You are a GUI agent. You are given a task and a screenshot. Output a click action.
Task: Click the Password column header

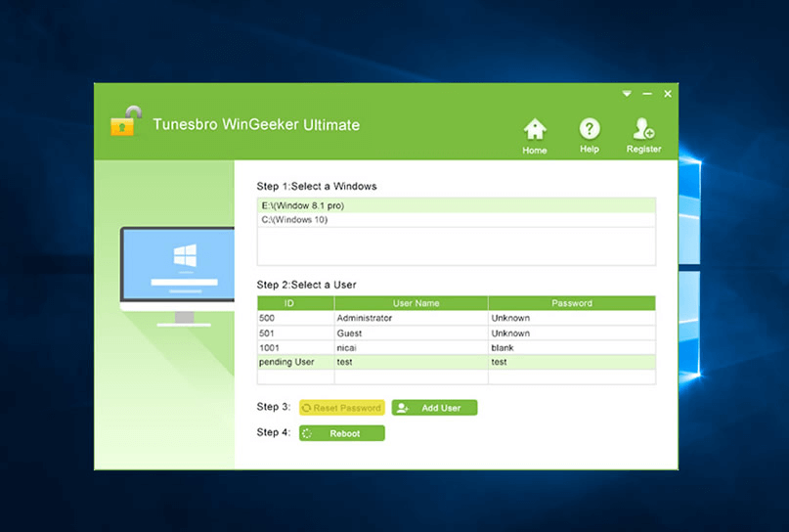[571, 303]
